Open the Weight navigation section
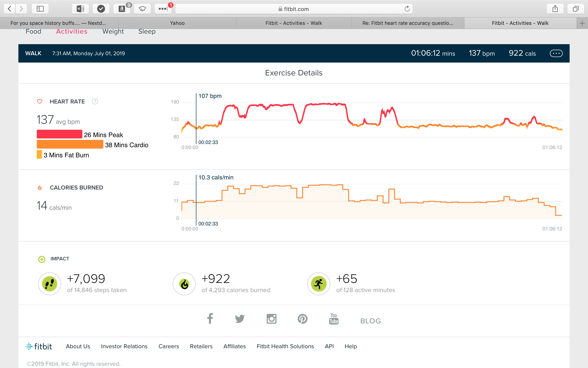Image resolution: width=588 pixels, height=368 pixels. [x=113, y=32]
